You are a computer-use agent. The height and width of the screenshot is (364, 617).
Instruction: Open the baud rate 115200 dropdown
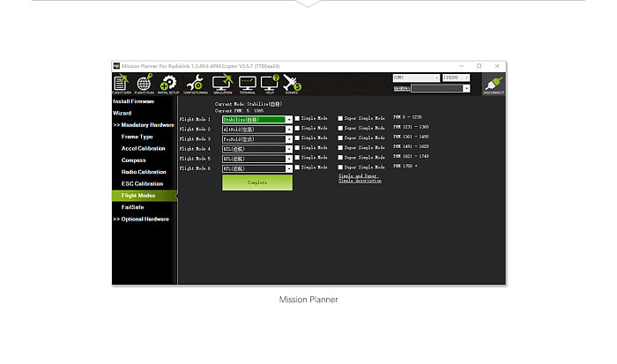pyautogui.click(x=456, y=78)
